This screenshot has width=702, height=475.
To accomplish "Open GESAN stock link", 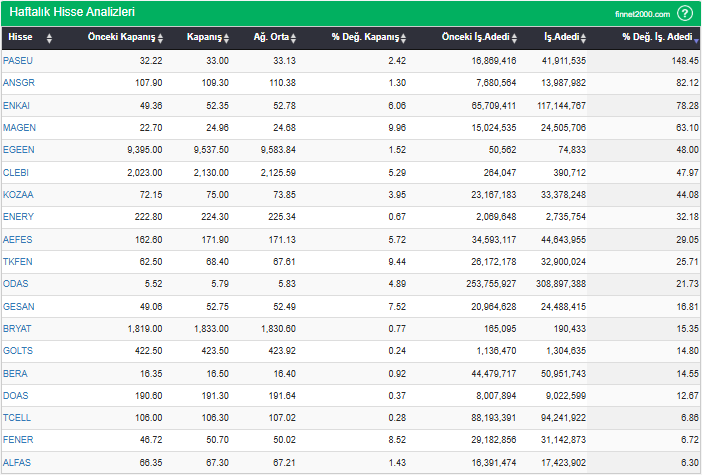I will tap(19, 307).
